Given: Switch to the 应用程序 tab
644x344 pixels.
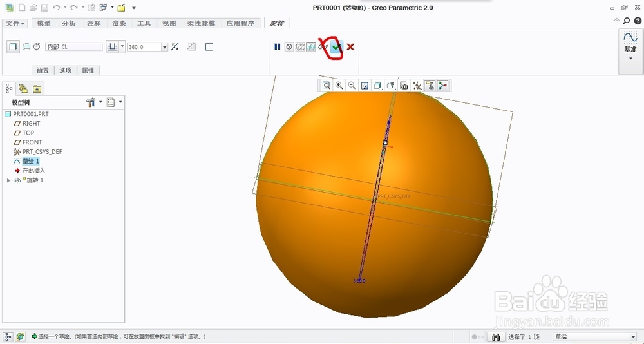Looking at the screenshot, I should (241, 23).
